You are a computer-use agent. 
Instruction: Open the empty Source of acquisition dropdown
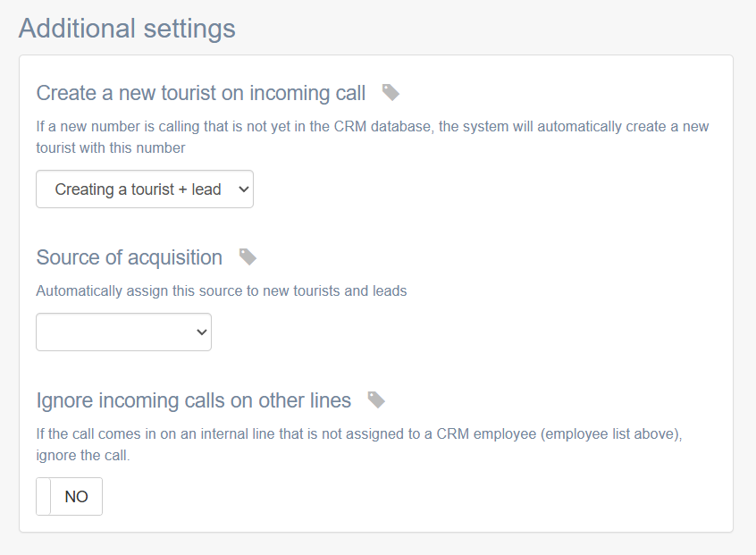point(123,332)
